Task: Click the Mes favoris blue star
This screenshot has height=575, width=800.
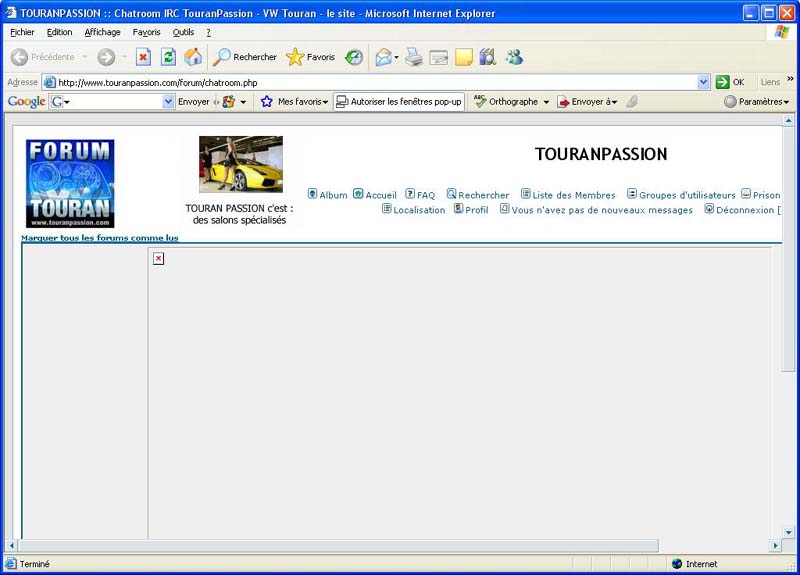Action: pyautogui.click(x=266, y=102)
